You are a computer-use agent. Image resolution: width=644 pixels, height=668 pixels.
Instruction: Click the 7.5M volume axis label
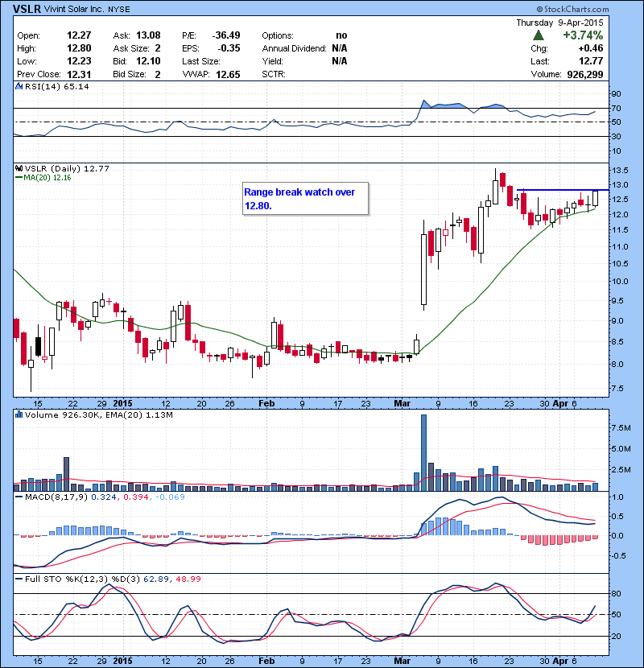[x=621, y=427]
